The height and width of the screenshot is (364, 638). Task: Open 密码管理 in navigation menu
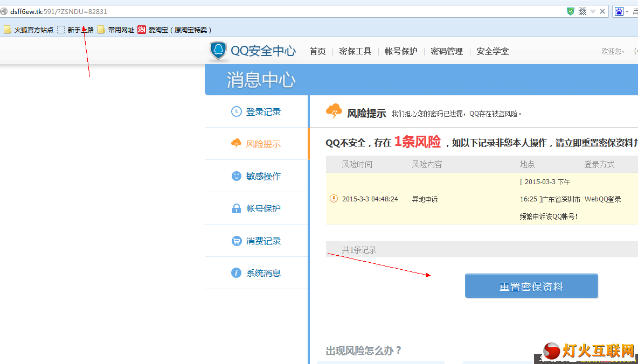(447, 51)
